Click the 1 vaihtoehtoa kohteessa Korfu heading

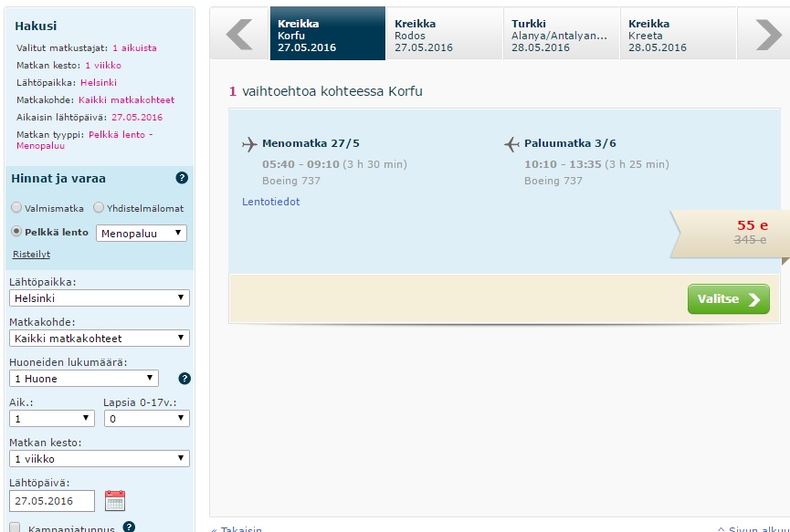[x=326, y=91]
